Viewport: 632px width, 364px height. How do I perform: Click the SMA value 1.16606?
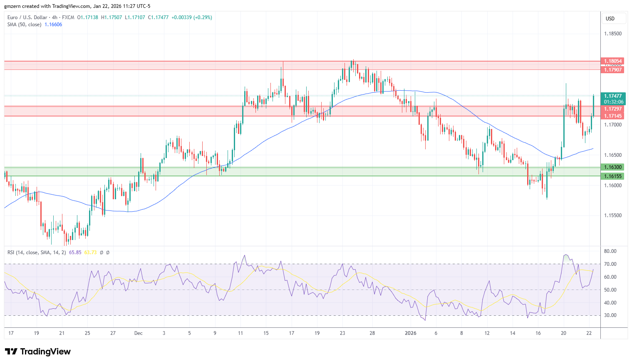pyautogui.click(x=53, y=25)
